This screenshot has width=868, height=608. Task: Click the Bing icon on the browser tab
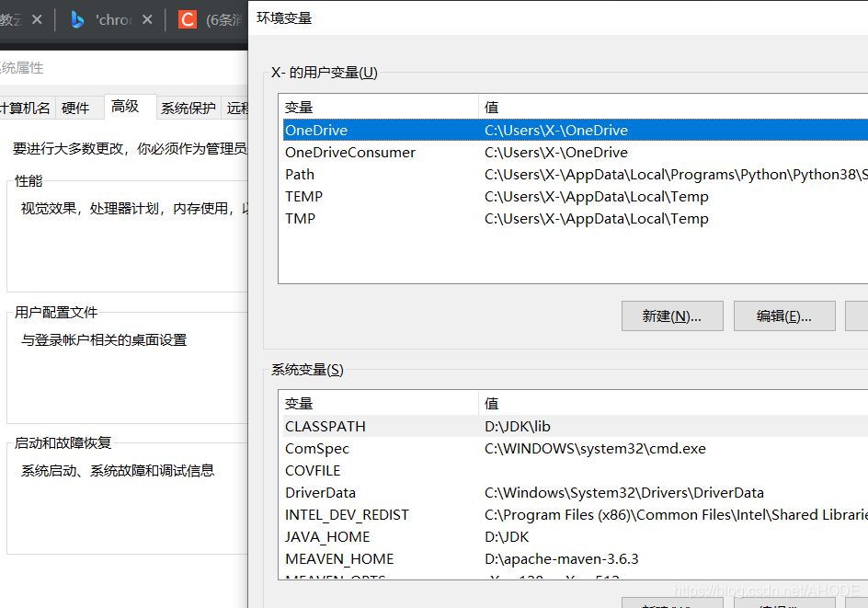pos(77,20)
